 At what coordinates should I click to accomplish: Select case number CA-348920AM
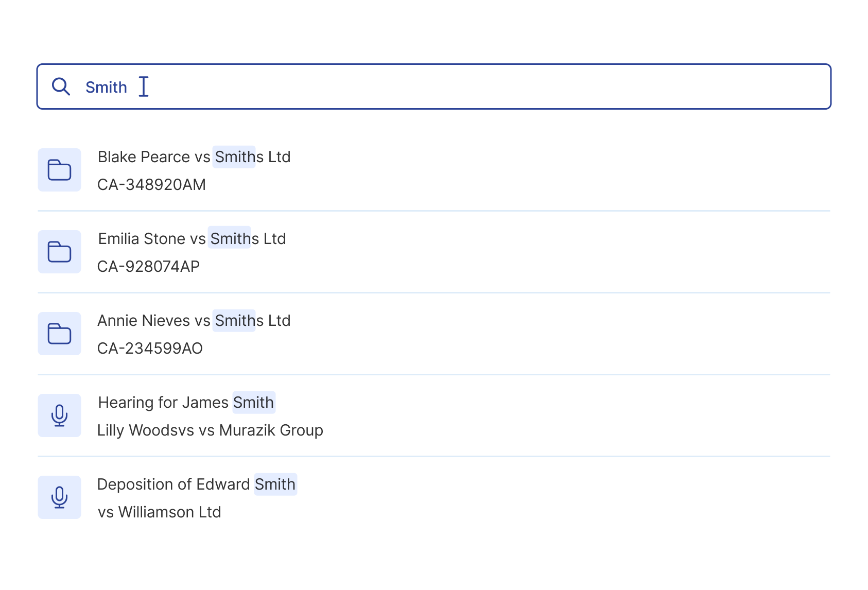(x=151, y=185)
